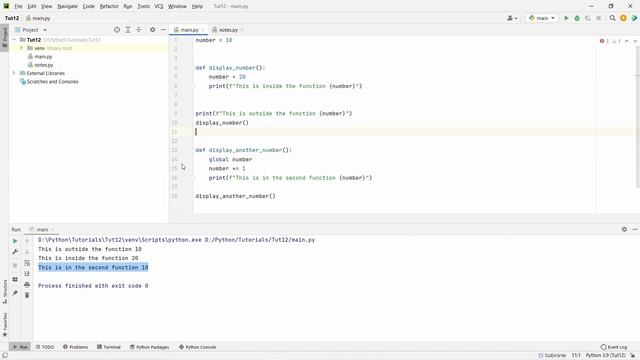Open the TODO tool window

(44, 347)
